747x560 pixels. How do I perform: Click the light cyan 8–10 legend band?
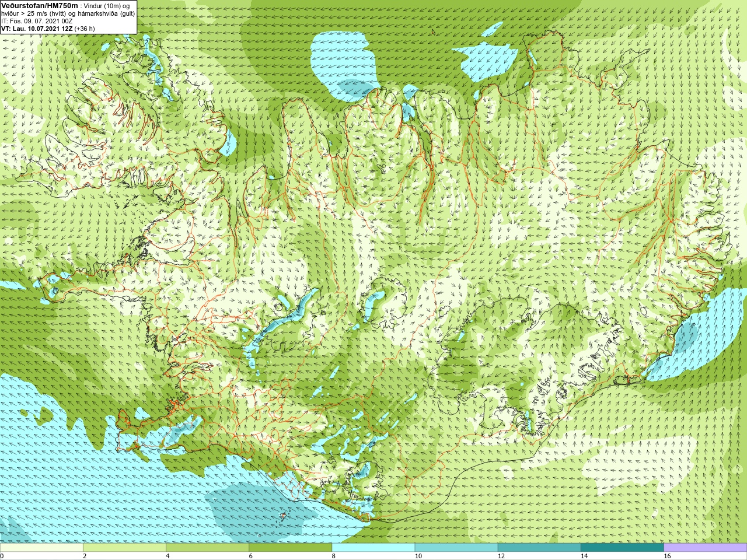(373, 548)
